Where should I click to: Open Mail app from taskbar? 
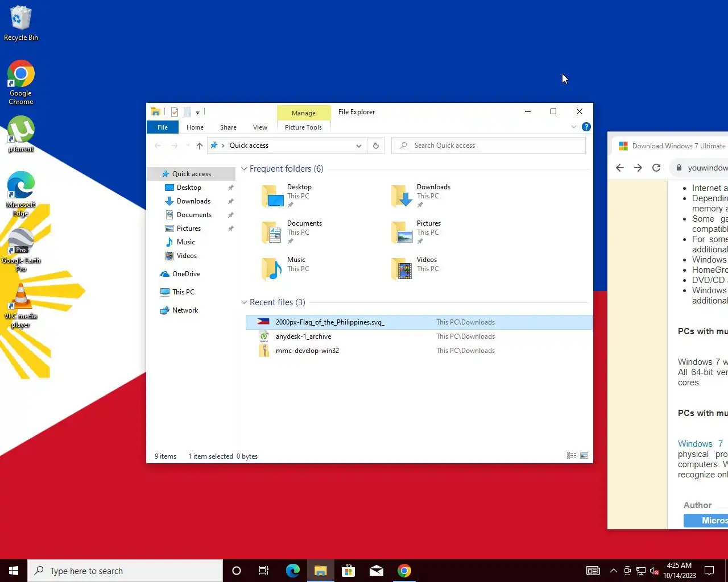[x=377, y=571]
